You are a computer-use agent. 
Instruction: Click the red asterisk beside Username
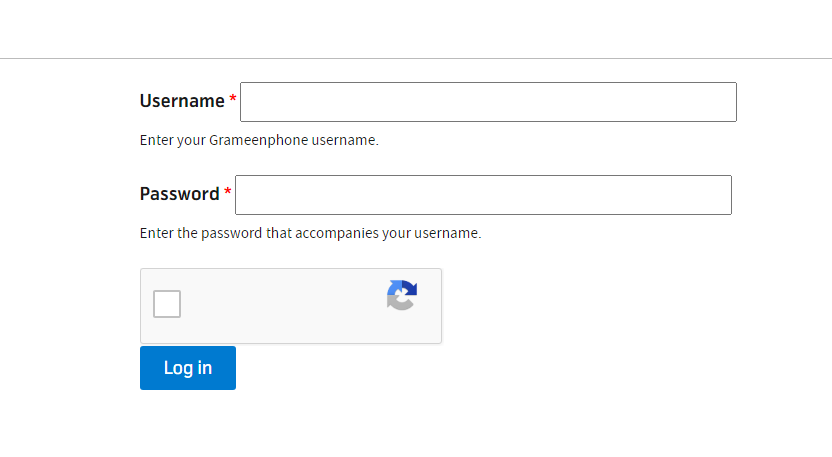[x=232, y=98]
